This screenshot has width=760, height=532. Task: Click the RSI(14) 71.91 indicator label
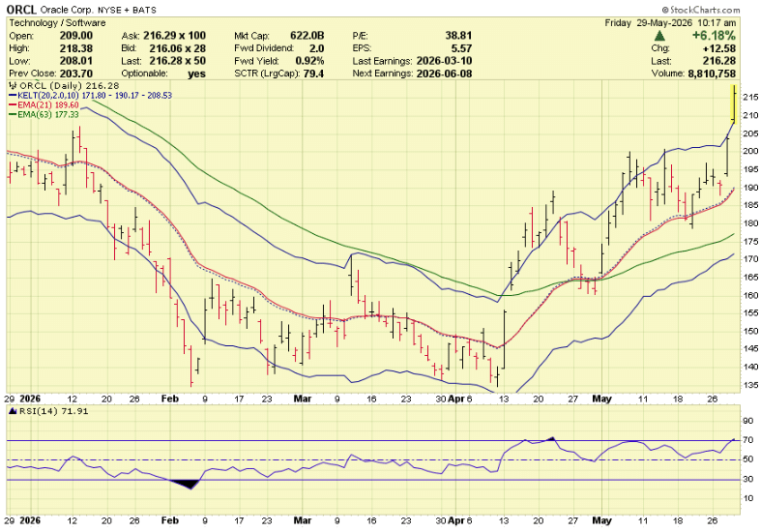coord(49,411)
